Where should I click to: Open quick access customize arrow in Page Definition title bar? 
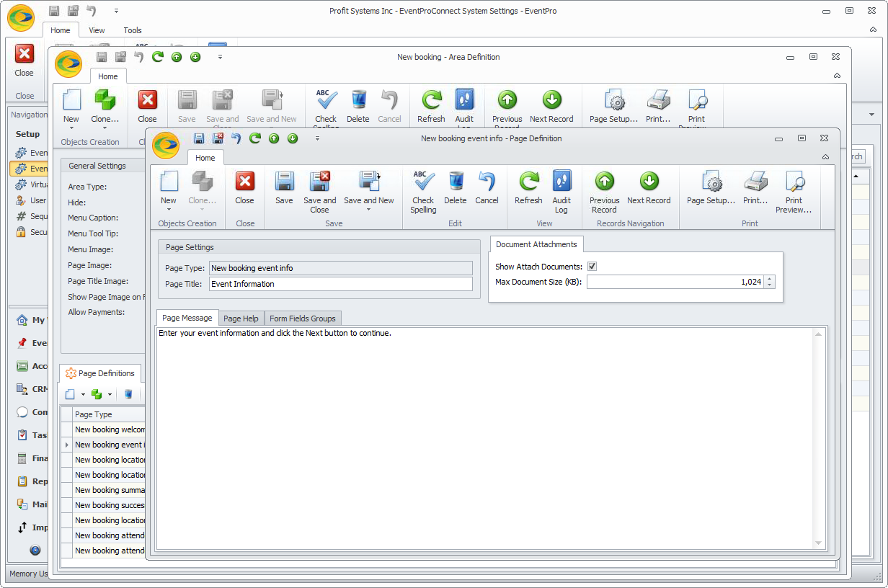pyautogui.click(x=317, y=138)
